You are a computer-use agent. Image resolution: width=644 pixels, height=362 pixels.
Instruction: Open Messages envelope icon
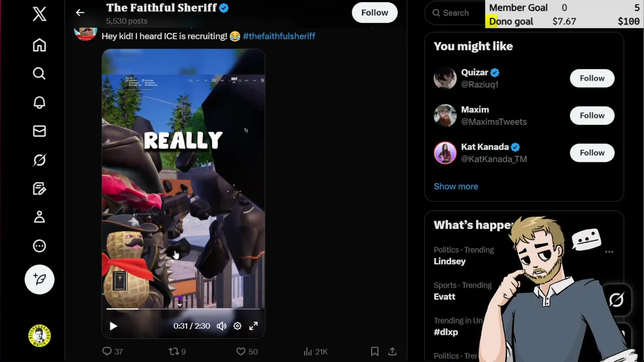39,131
